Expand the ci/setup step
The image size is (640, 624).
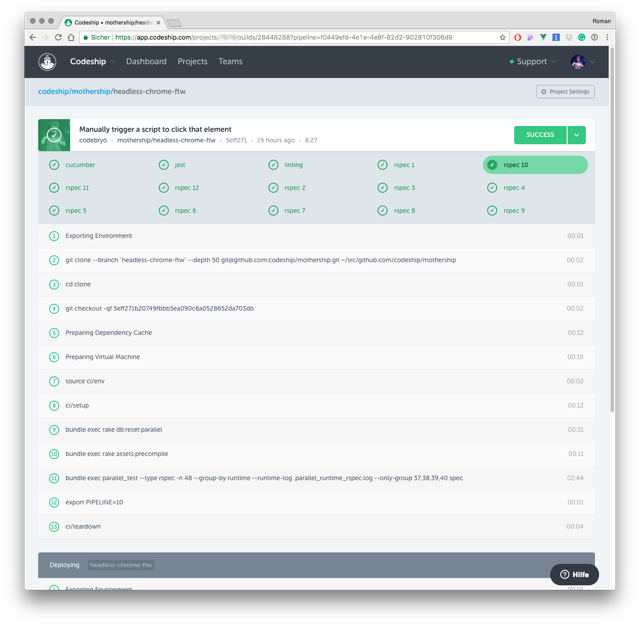(316, 405)
